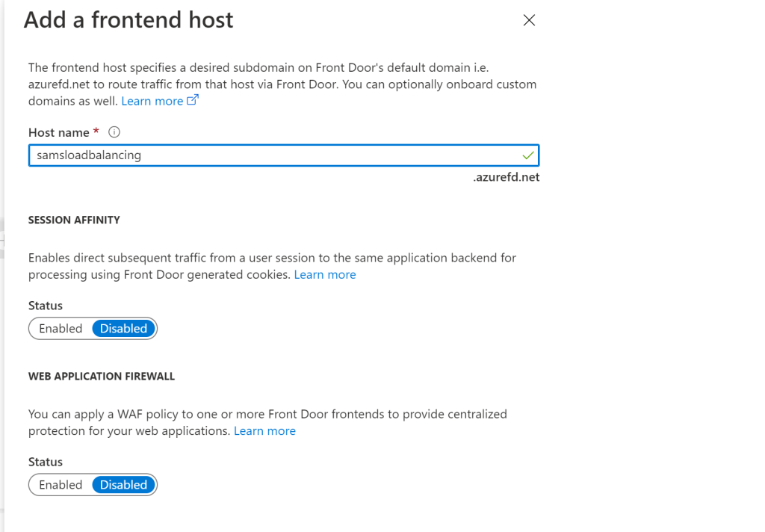Viewport: 765px width, 532px height.
Task: Click the green validation checkmark in the host name field
Action: 528,155
